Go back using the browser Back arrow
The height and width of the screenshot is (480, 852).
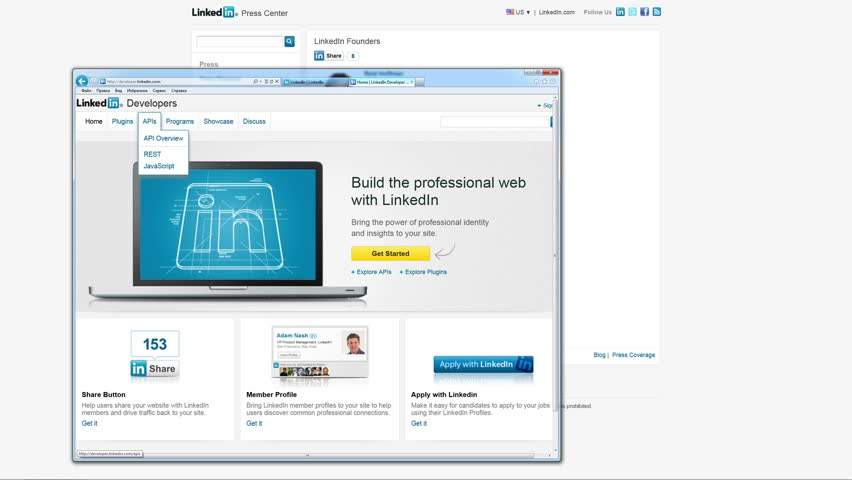click(82, 82)
